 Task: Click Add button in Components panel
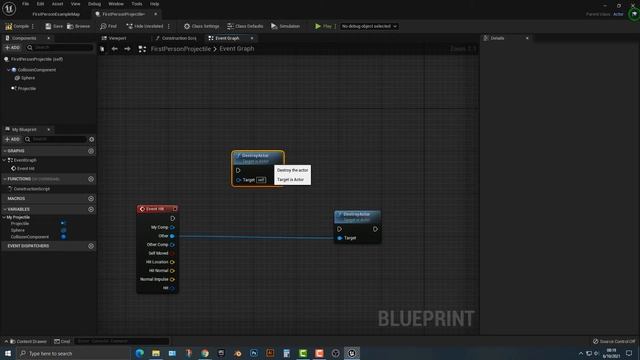coord(12,47)
